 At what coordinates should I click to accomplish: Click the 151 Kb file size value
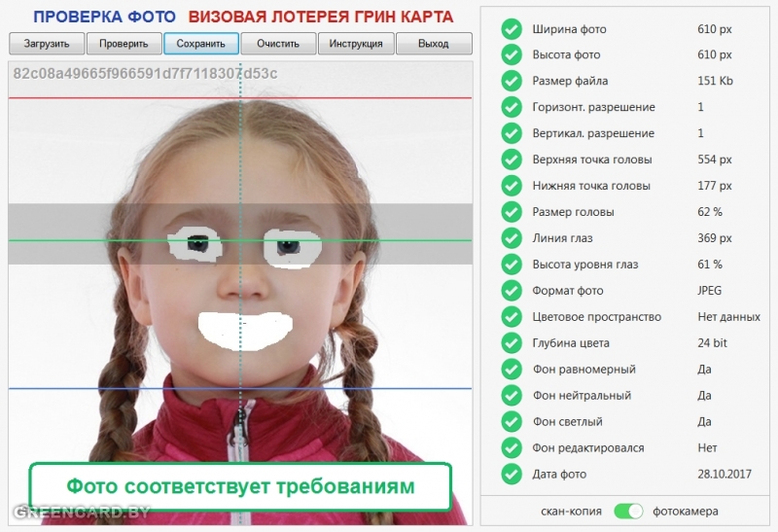(715, 81)
